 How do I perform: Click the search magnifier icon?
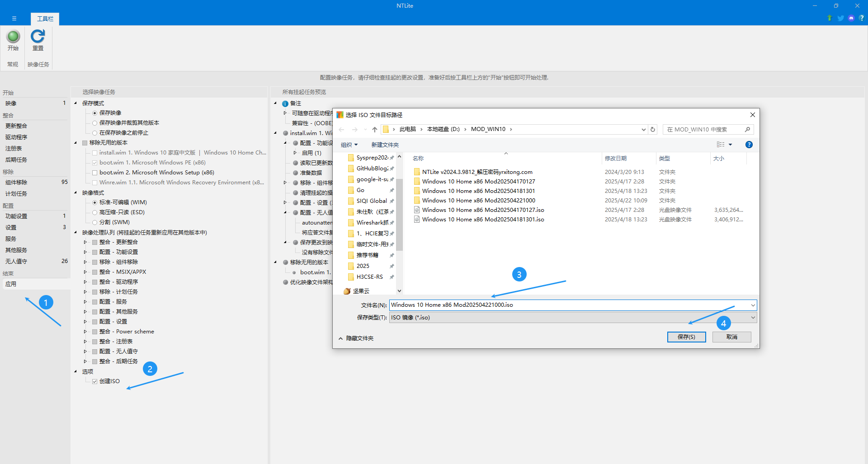(747, 130)
